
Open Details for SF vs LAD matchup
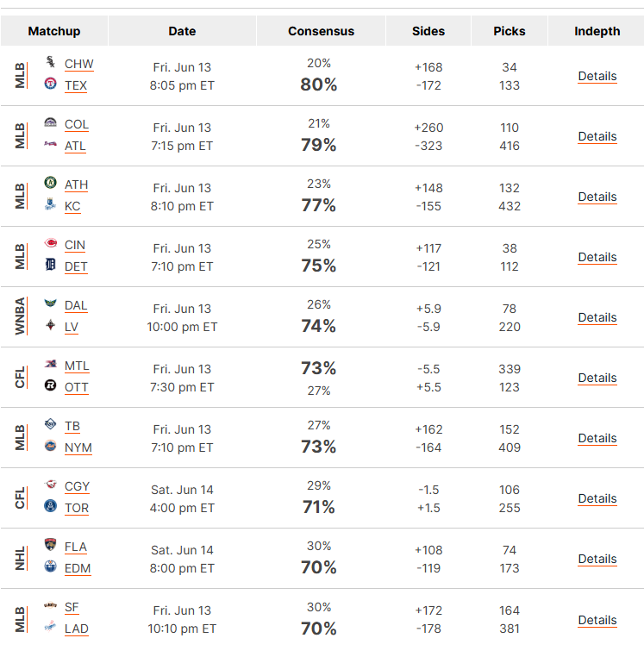point(597,620)
